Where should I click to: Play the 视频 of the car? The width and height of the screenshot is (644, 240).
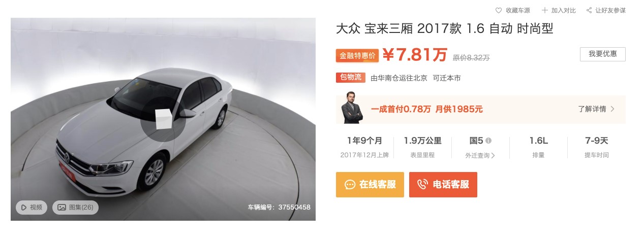click(32, 207)
